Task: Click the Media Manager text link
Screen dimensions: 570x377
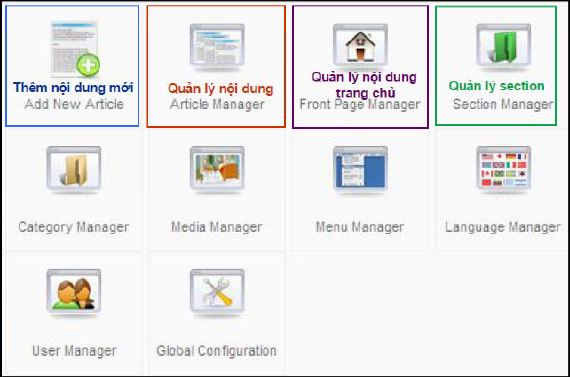Action: click(217, 227)
